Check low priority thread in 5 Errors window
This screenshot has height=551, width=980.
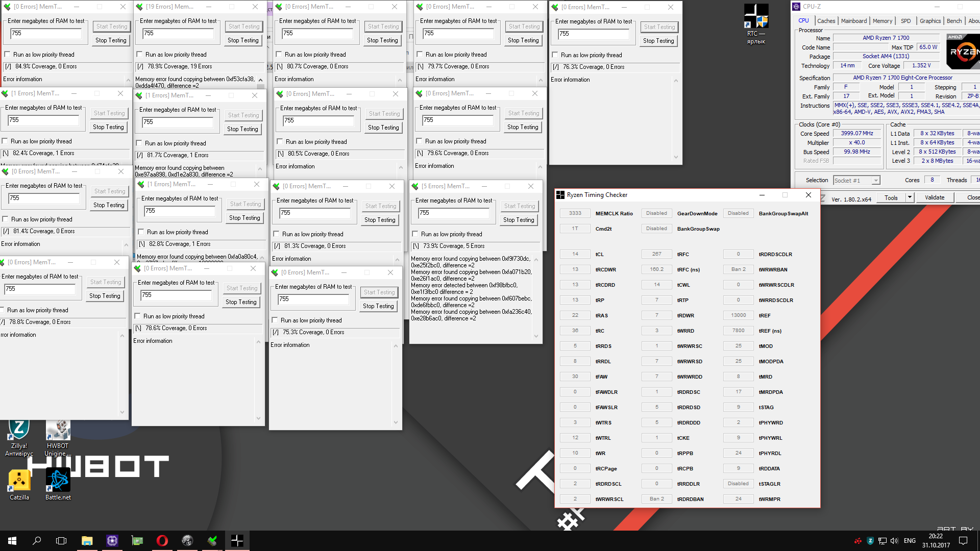coord(415,234)
